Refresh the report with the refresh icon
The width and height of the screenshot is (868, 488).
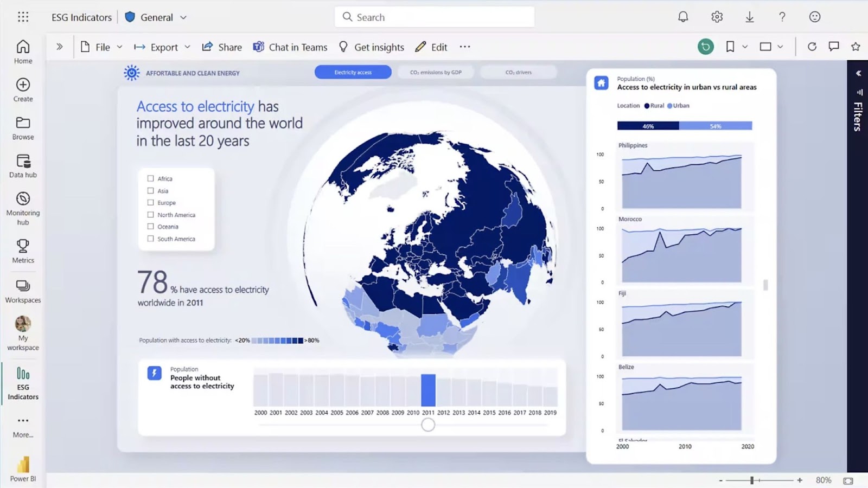(x=812, y=47)
